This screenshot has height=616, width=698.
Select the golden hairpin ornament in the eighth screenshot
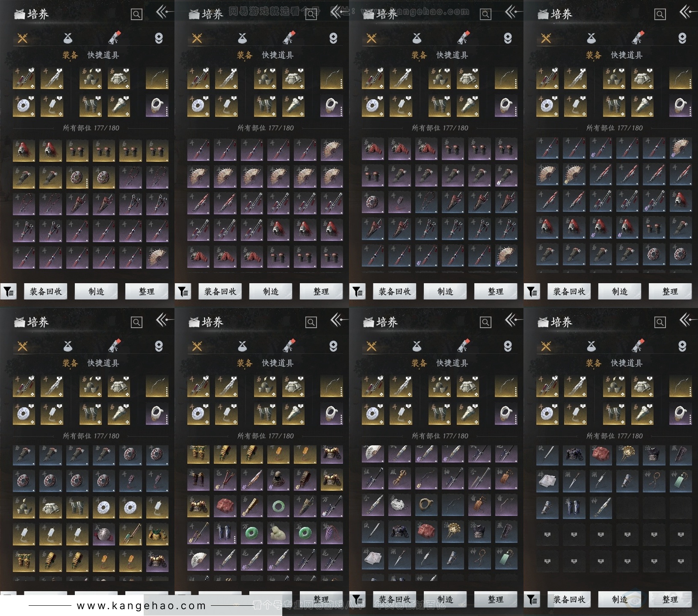point(627,454)
